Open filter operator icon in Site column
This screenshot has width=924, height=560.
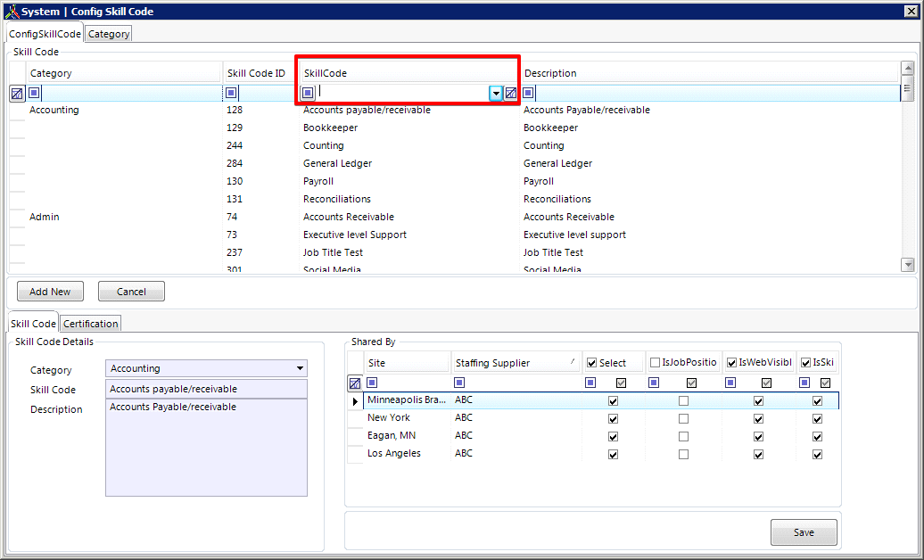pyautogui.click(x=372, y=383)
